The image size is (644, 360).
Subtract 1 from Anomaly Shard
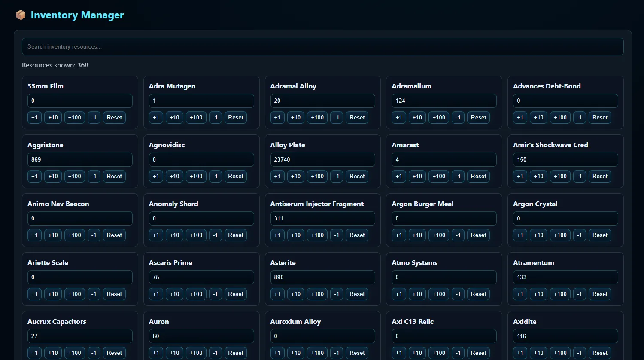(216, 235)
